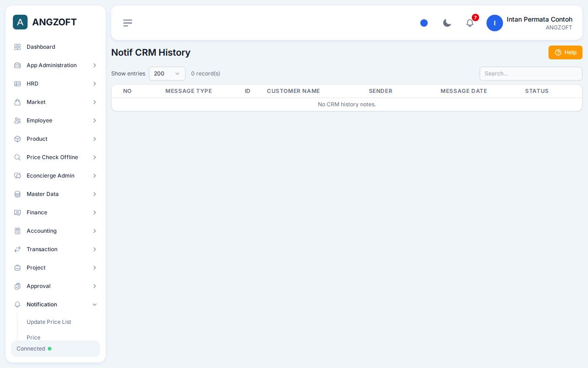Click the App Administration icon

[x=17, y=65]
